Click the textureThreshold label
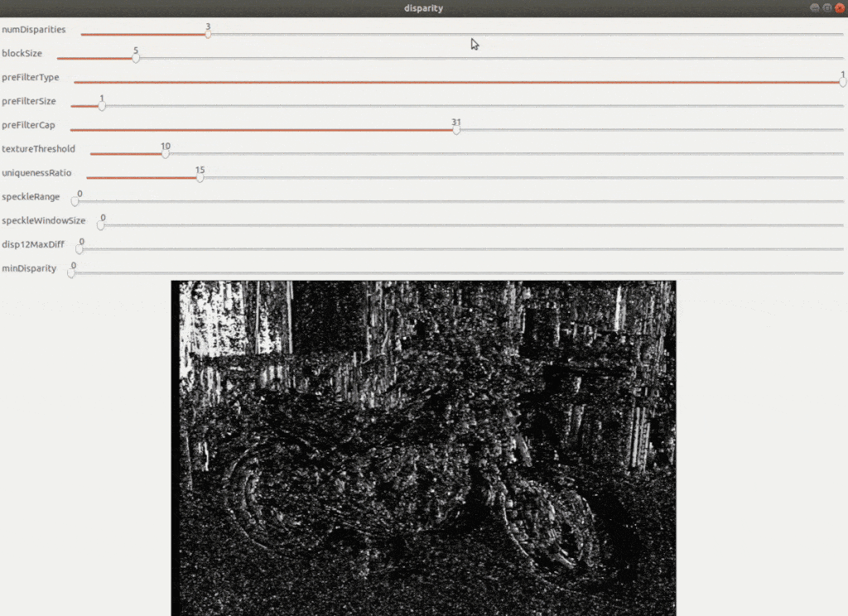This screenshot has width=848, height=616. click(38, 149)
